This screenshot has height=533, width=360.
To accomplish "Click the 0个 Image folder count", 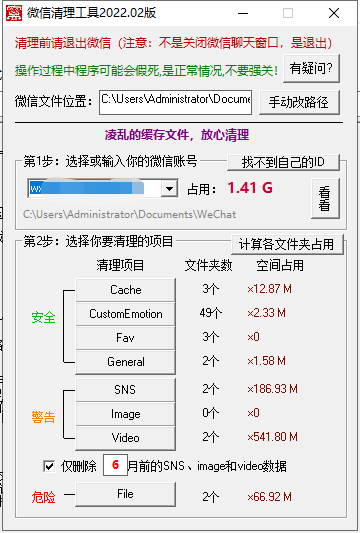I will tap(211, 413).
